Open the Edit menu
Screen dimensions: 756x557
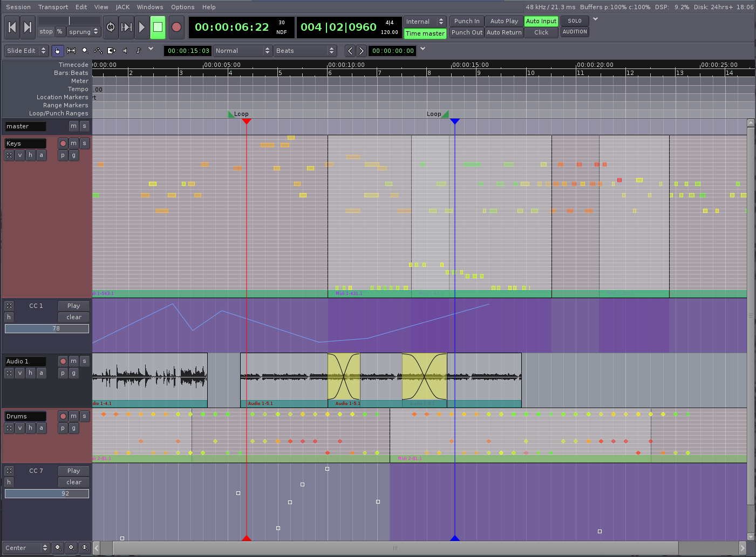pyautogui.click(x=81, y=7)
